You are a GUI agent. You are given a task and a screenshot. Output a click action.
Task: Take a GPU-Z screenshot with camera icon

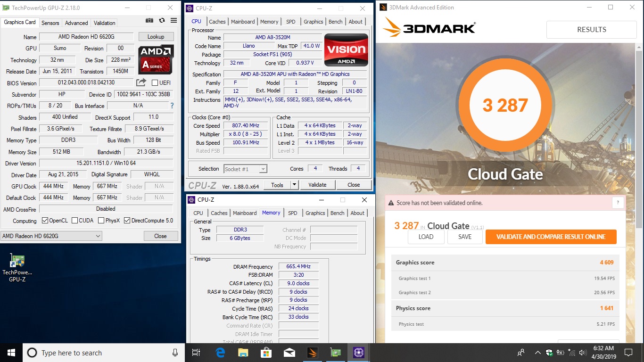(149, 20)
